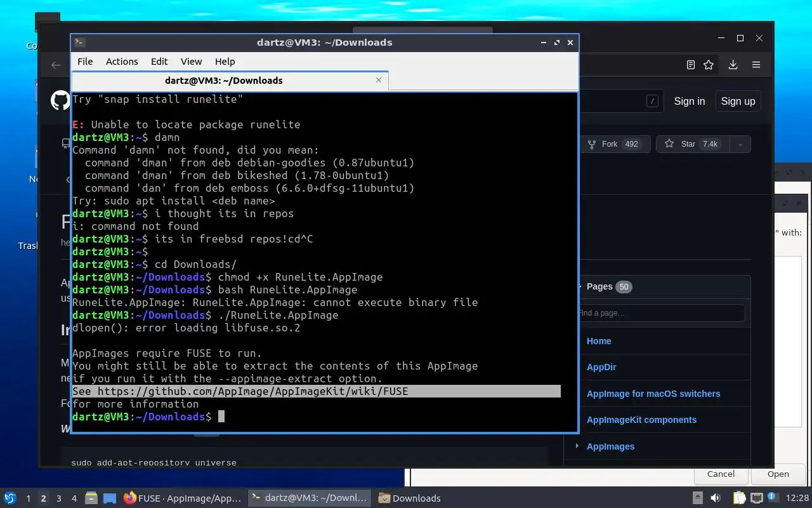812x508 pixels.
Task: Click the highlighted GitHub FUSE wiki URL line
Action: (317, 391)
